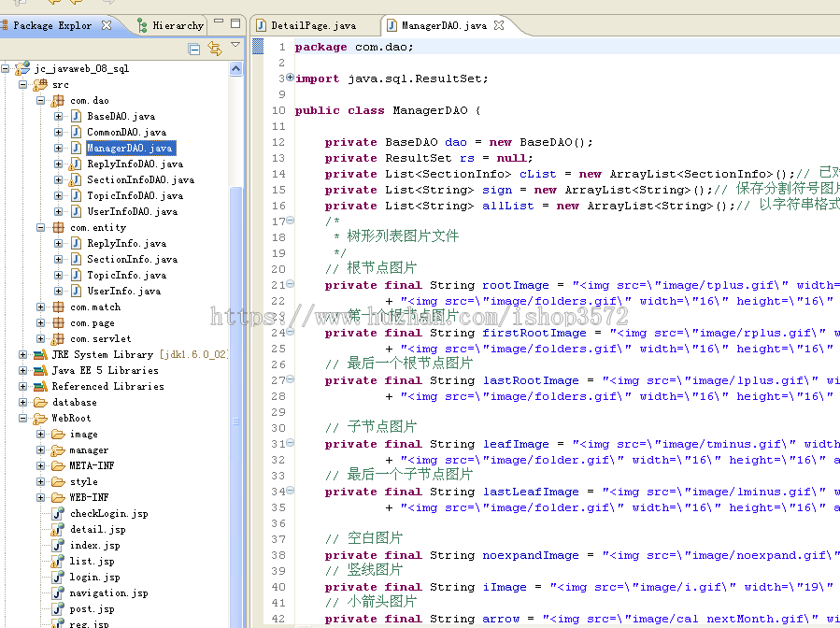This screenshot has height=628, width=840.
Task: Select the META-INF folder
Action: (x=92, y=465)
